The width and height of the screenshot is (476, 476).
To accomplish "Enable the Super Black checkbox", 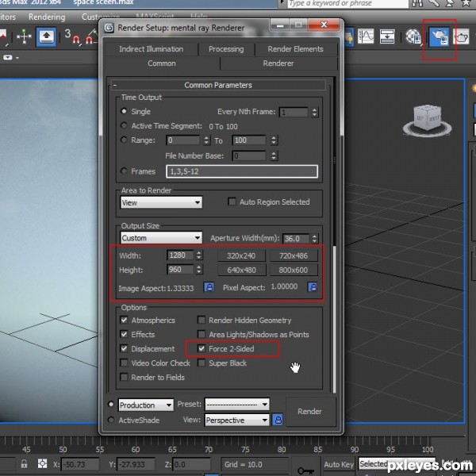I will [202, 363].
